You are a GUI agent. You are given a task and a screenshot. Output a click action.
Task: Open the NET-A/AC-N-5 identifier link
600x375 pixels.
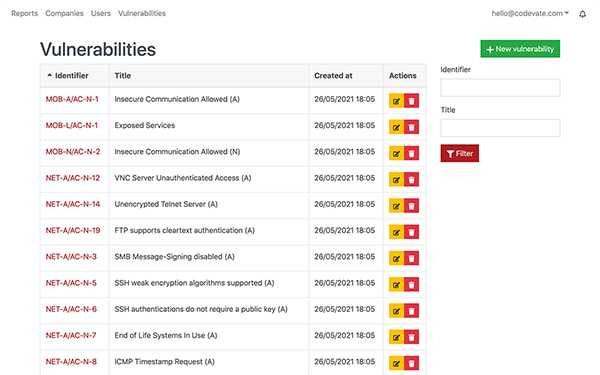click(x=71, y=283)
